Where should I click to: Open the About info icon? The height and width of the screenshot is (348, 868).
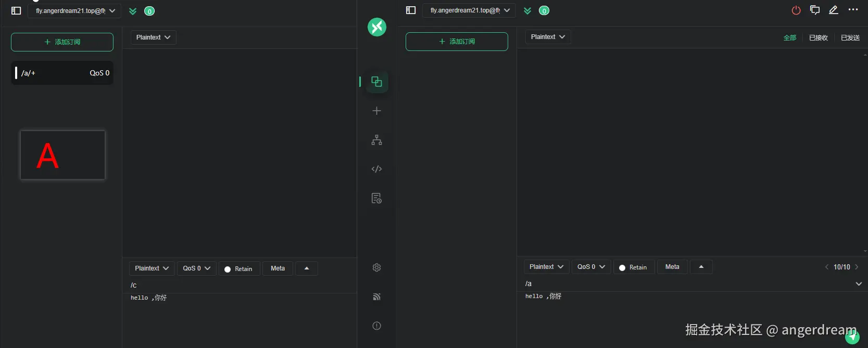point(376,326)
